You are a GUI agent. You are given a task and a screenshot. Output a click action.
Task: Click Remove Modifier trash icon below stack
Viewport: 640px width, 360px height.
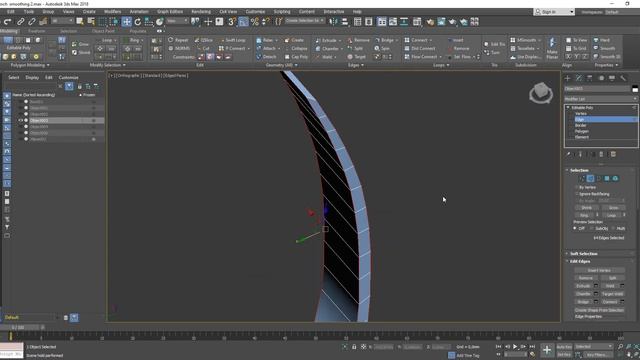pos(601,154)
